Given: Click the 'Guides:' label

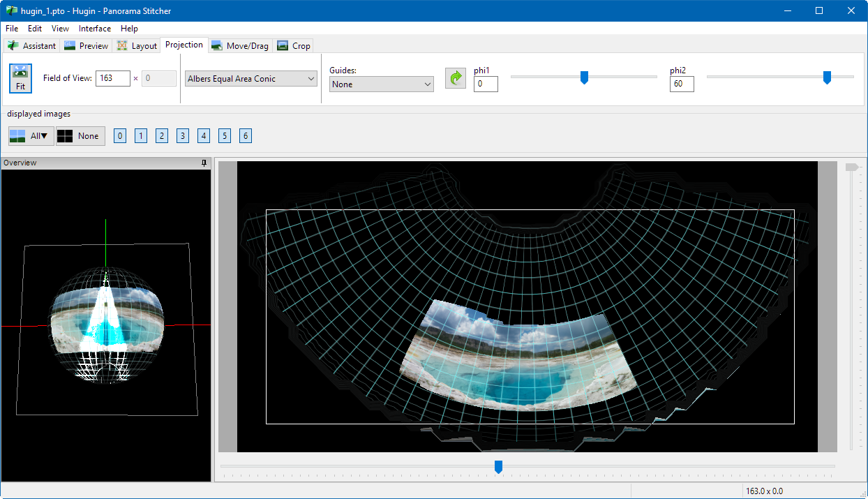Looking at the screenshot, I should pyautogui.click(x=343, y=70).
